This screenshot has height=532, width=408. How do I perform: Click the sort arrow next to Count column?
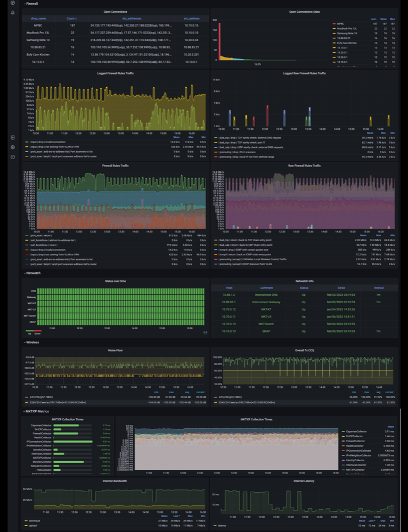point(76,19)
